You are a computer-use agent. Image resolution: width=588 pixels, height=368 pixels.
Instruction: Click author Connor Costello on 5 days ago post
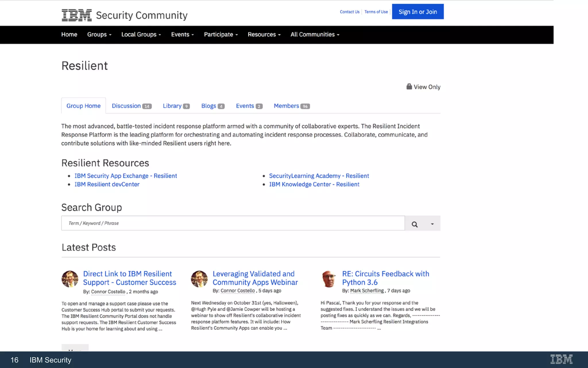[238, 291]
